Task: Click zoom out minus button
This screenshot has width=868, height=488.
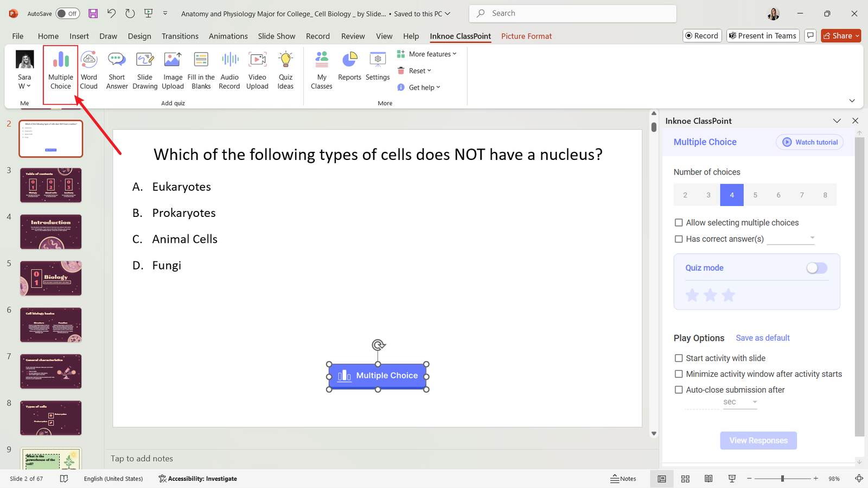Action: [749, 479]
